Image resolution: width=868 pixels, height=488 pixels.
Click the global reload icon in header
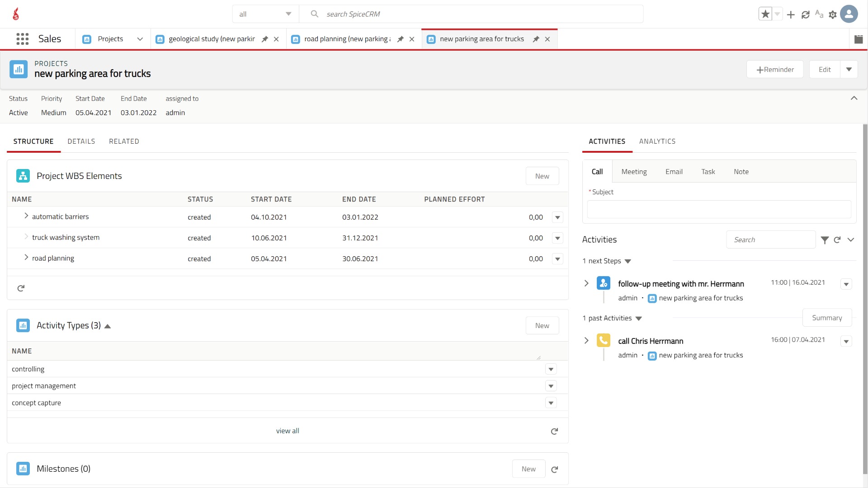click(805, 14)
